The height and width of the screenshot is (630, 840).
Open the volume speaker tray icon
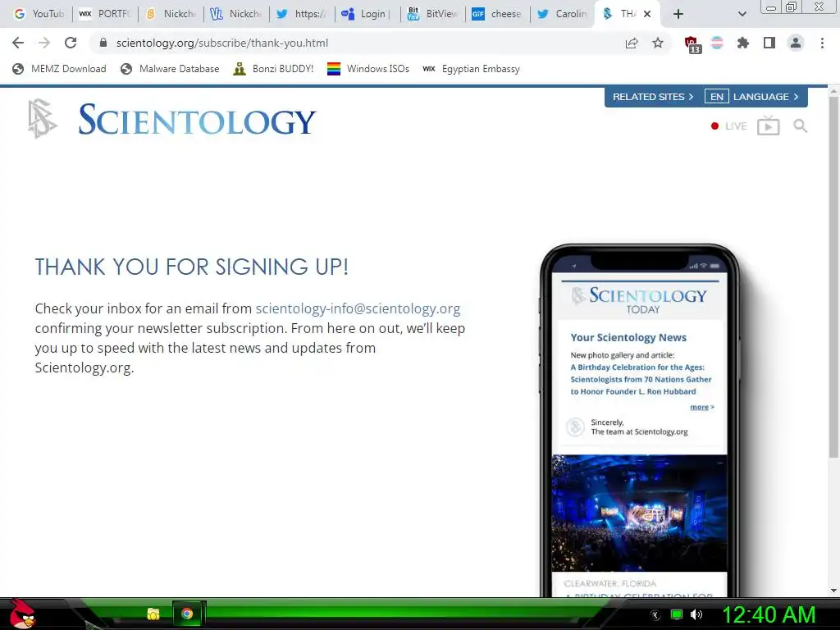[696, 614]
